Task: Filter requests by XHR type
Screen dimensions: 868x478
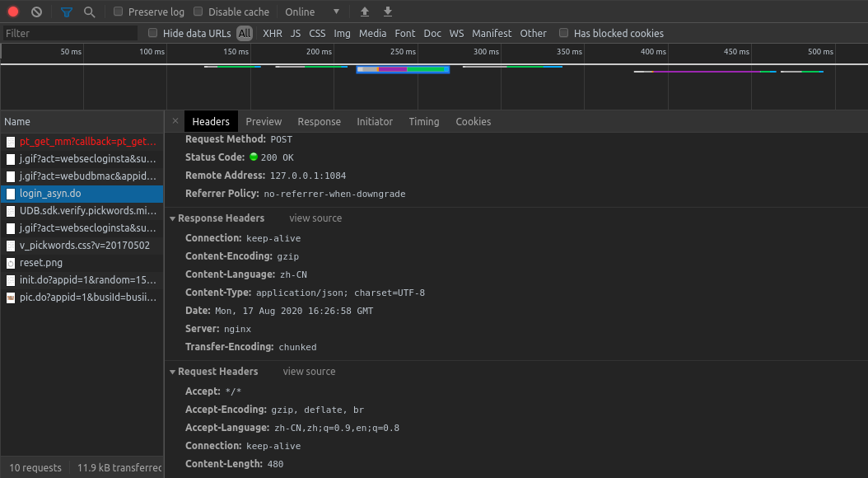Action: point(273,33)
